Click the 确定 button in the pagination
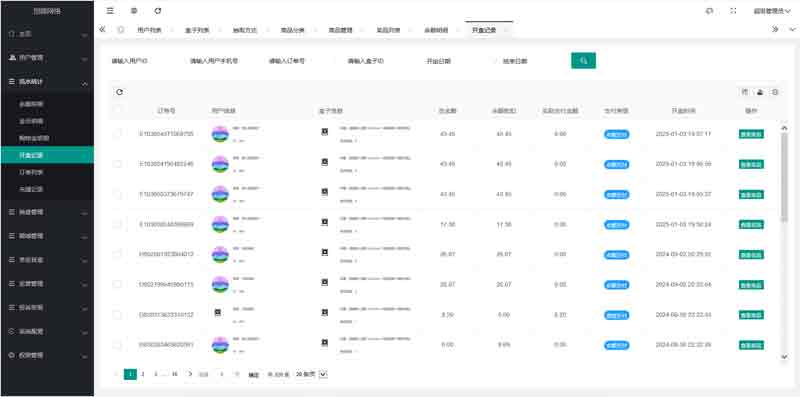The width and height of the screenshot is (800, 397). 254,375
